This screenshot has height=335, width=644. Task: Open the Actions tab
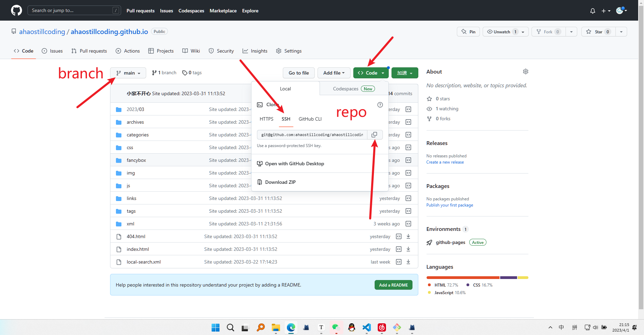click(x=128, y=51)
